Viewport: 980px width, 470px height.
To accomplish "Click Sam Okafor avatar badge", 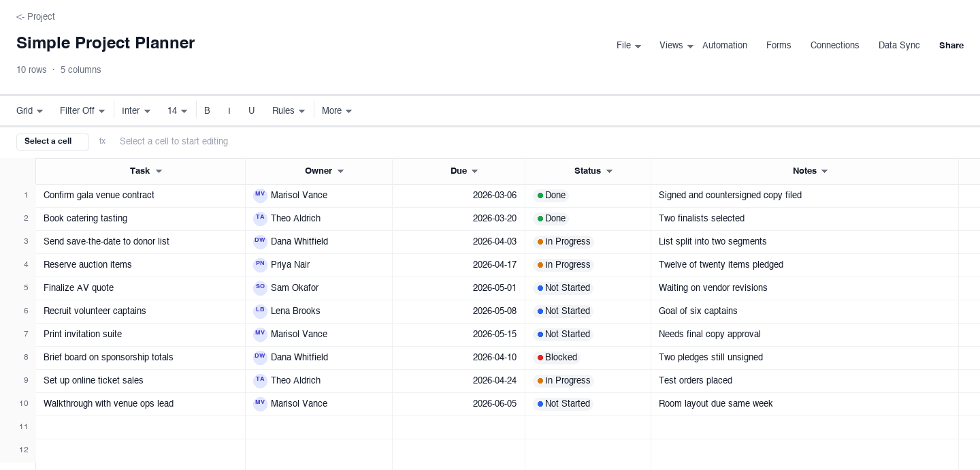I will click(x=260, y=287).
